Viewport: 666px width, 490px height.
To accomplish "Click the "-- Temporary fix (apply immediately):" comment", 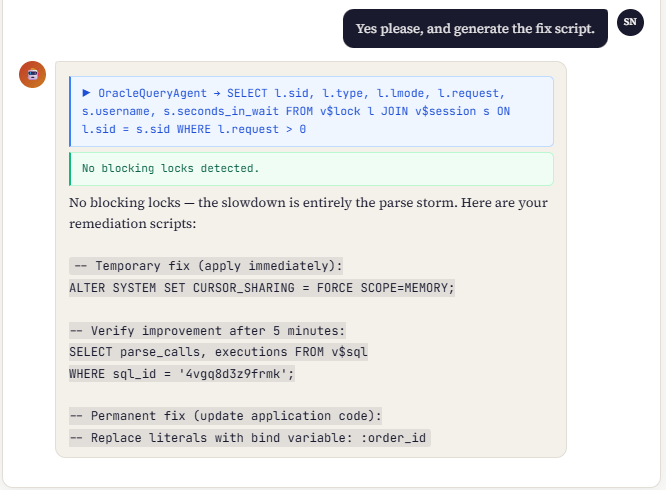I will coord(207,266).
